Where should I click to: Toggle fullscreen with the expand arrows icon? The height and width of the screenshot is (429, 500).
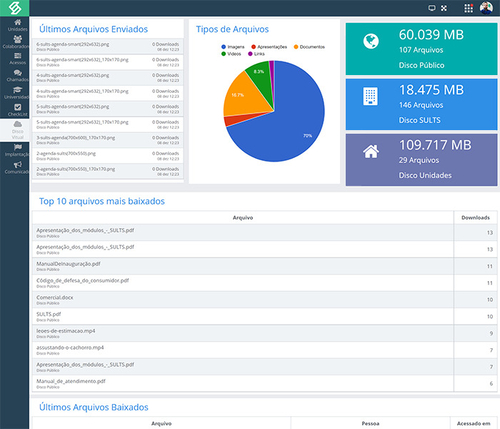(444, 8)
